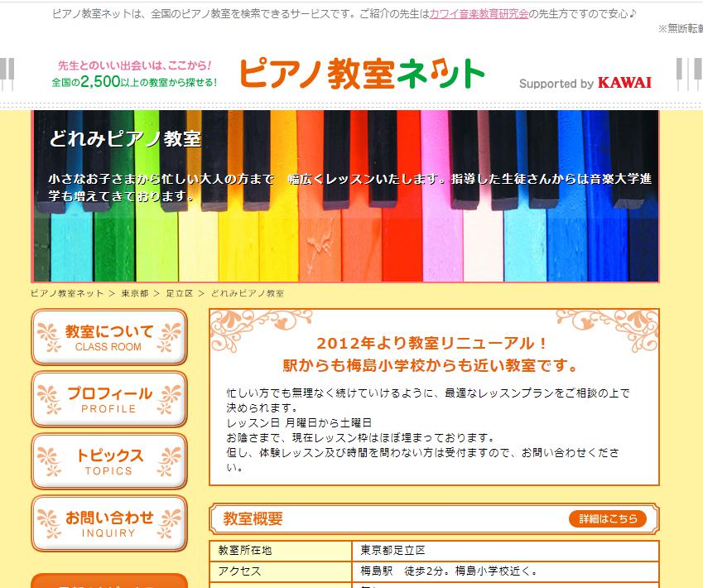Navigate to 東京都 in the breadcrumb
Screen dimensions: 703x588
[x=134, y=294]
